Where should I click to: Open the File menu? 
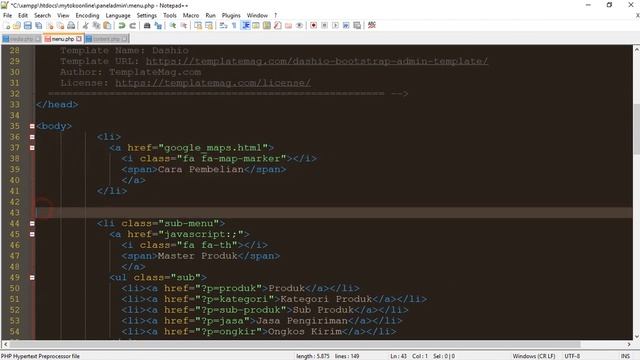pos(7,16)
